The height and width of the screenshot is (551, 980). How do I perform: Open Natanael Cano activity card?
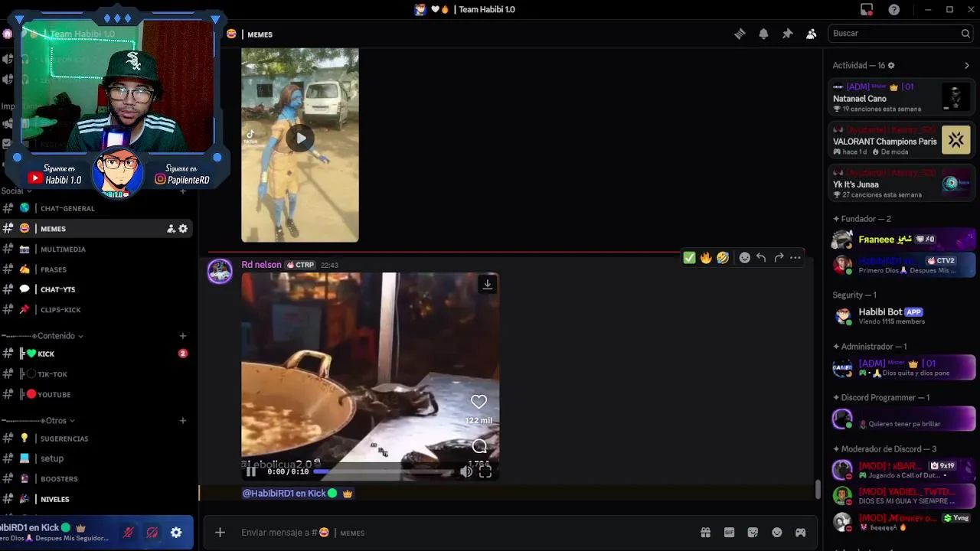pos(902,98)
